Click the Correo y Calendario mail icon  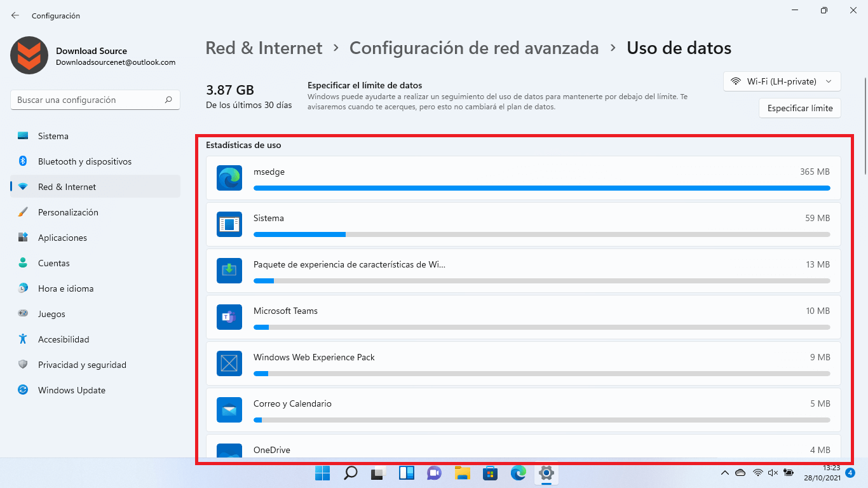[229, 410]
